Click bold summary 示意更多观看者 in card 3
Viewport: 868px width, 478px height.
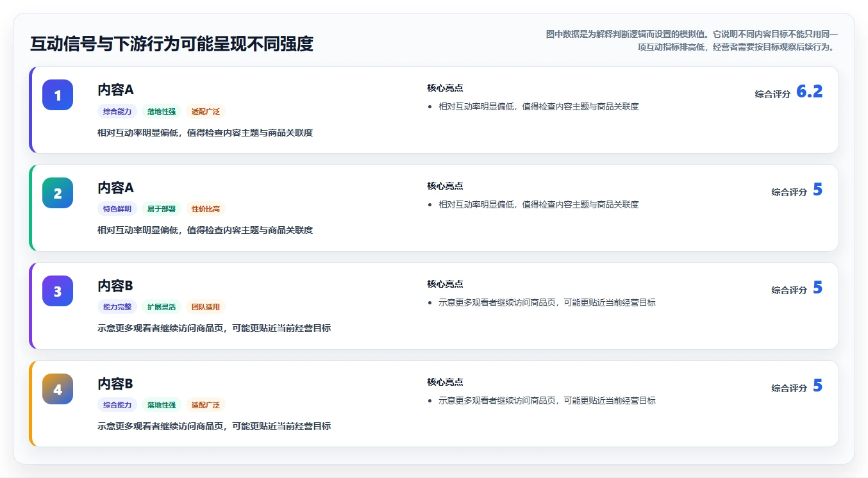pyautogui.click(x=214, y=328)
